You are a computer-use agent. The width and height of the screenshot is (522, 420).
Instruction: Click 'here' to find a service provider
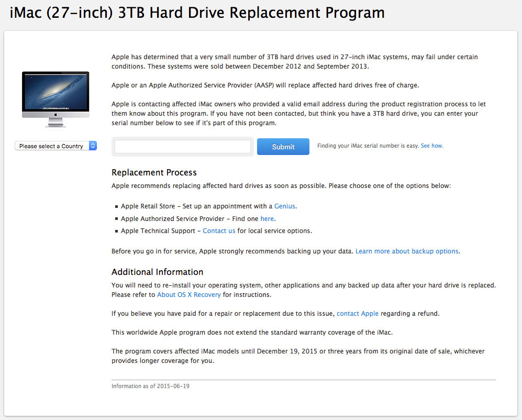pyautogui.click(x=267, y=219)
